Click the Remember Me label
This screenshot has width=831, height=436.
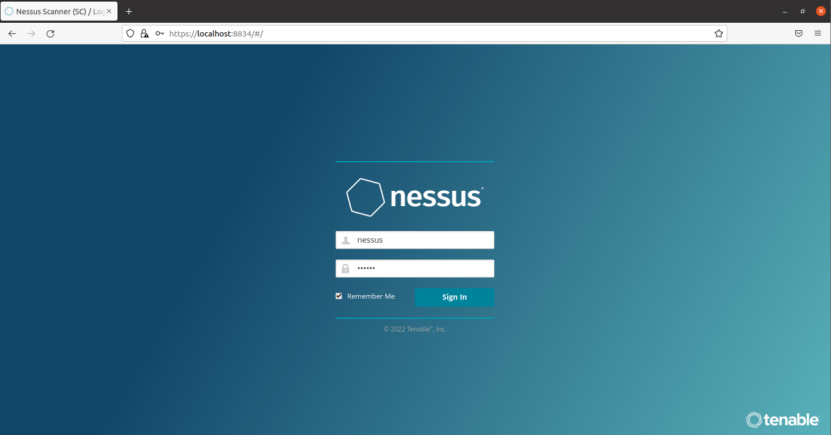point(371,296)
